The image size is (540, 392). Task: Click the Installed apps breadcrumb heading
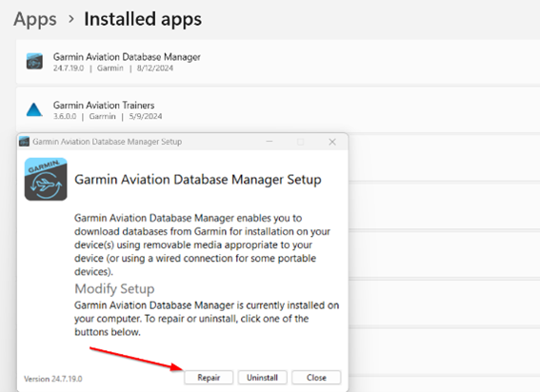point(143,19)
